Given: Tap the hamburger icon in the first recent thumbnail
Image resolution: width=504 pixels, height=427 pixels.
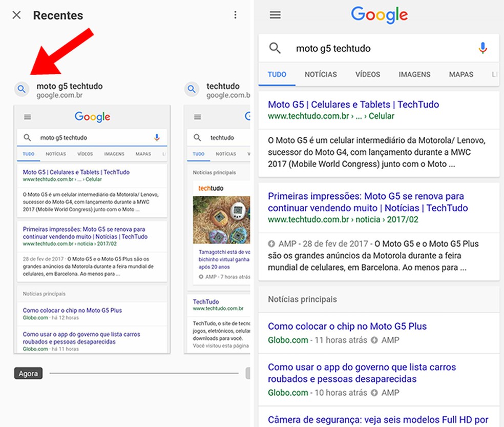Looking at the screenshot, I should (x=28, y=117).
